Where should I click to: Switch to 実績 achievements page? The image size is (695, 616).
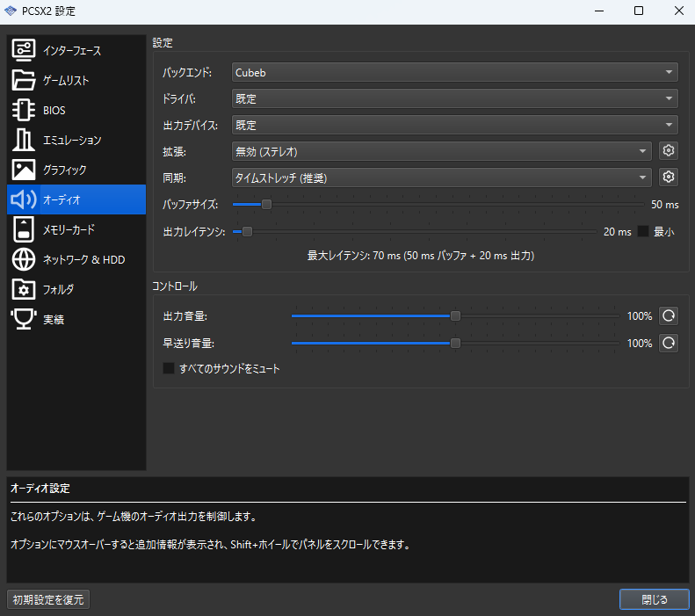[x=76, y=319]
